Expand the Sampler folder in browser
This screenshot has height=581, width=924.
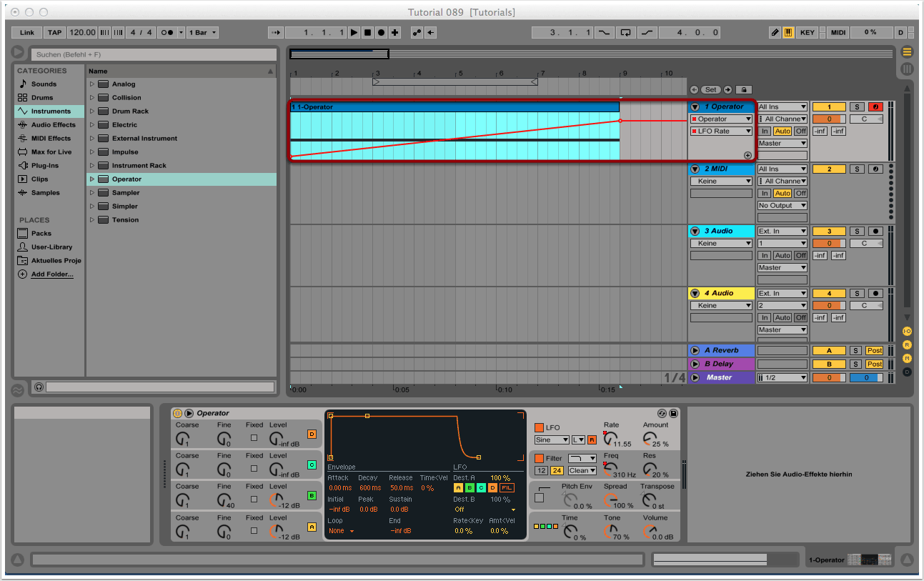92,193
